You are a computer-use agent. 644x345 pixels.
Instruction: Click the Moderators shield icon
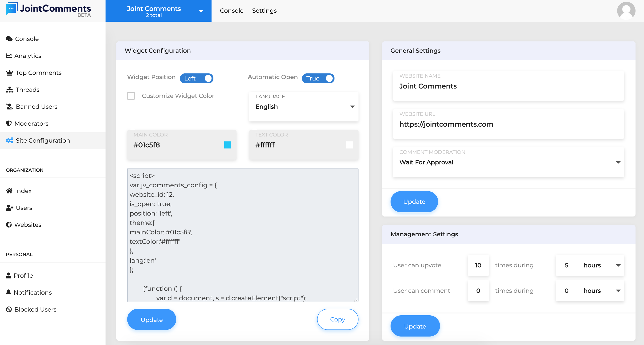point(9,123)
